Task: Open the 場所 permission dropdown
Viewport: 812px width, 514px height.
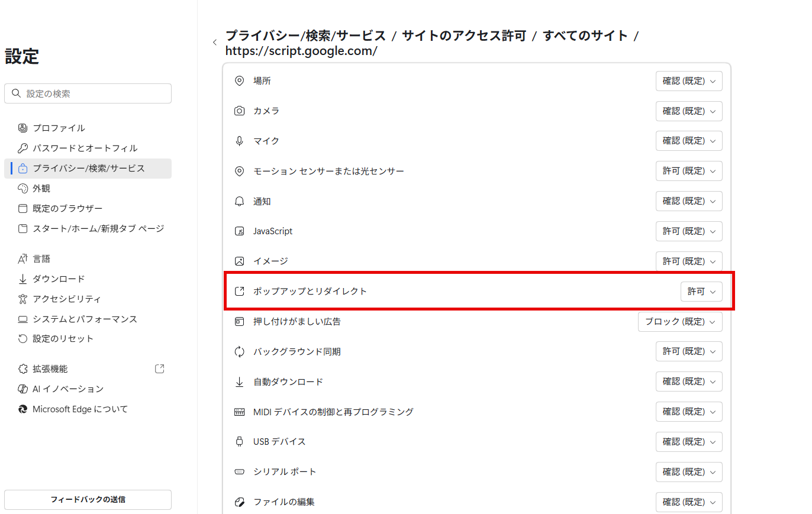Action: tap(689, 81)
